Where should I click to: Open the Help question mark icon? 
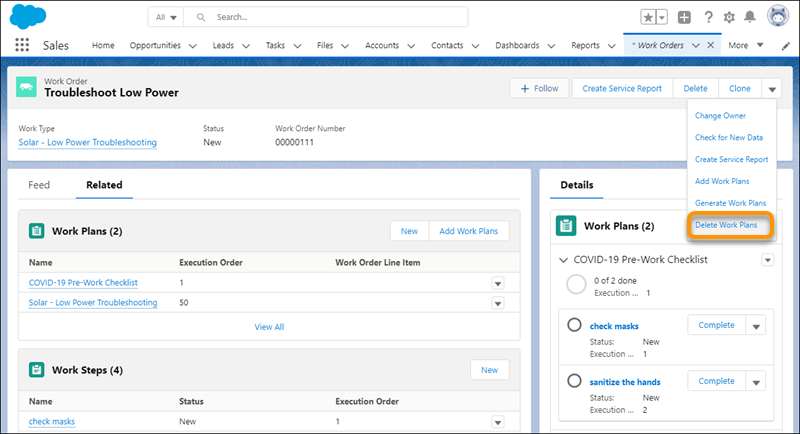pyautogui.click(x=708, y=17)
